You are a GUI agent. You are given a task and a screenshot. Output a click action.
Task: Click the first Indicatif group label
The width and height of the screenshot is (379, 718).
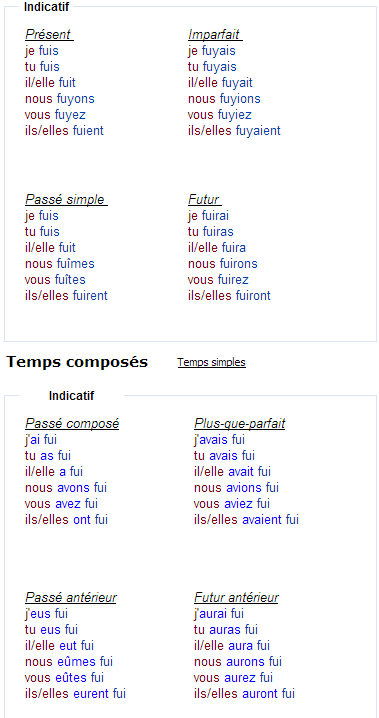coord(46,7)
